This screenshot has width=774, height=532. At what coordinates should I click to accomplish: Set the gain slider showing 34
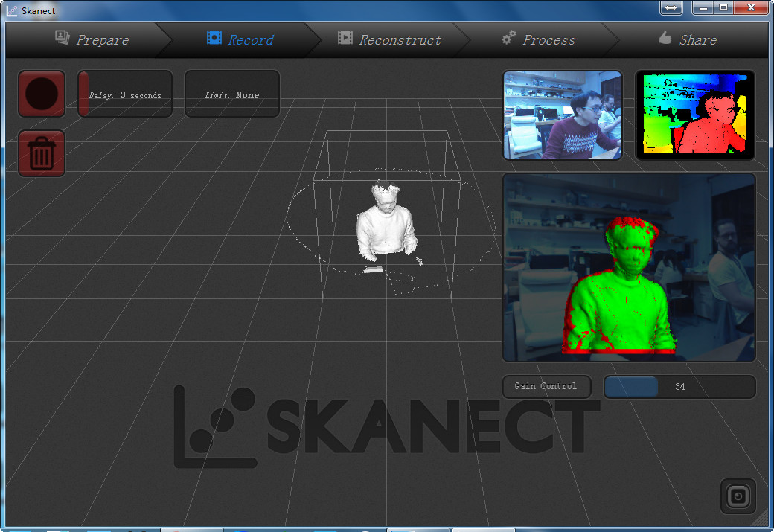679,386
